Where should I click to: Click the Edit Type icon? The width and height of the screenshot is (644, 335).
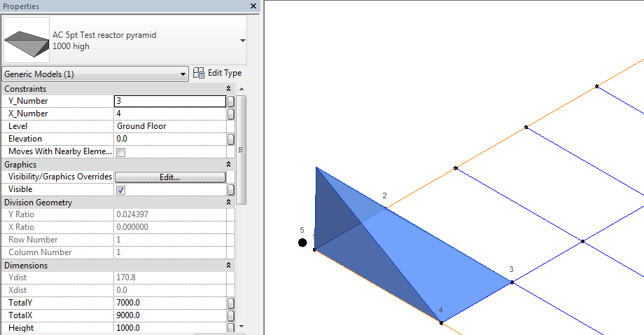(x=199, y=73)
